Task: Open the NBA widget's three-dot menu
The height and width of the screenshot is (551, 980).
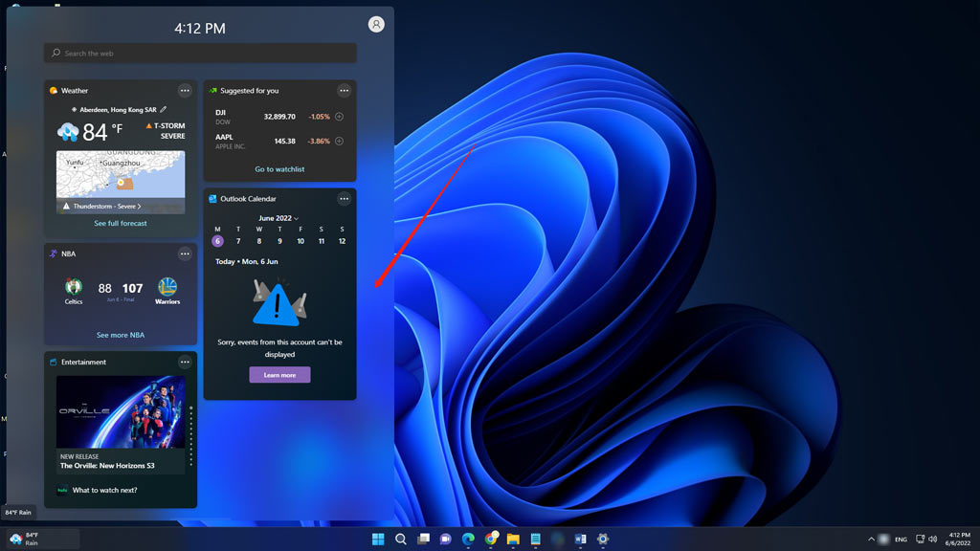Action: (x=185, y=253)
